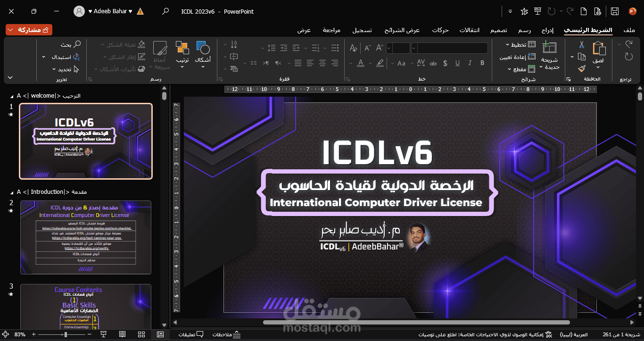This screenshot has height=341, width=644.
Task: Select the Format Painter brush icon
Action: pos(582,68)
